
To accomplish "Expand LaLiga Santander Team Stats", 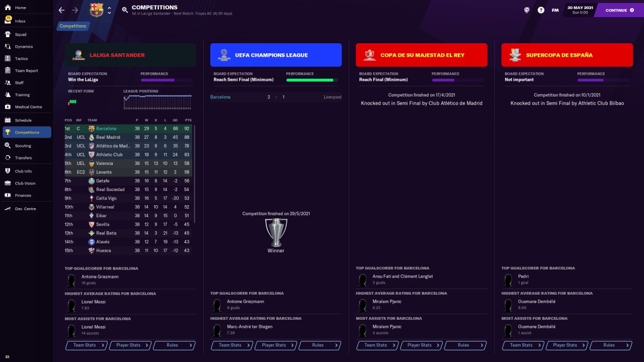I will (x=86, y=345).
